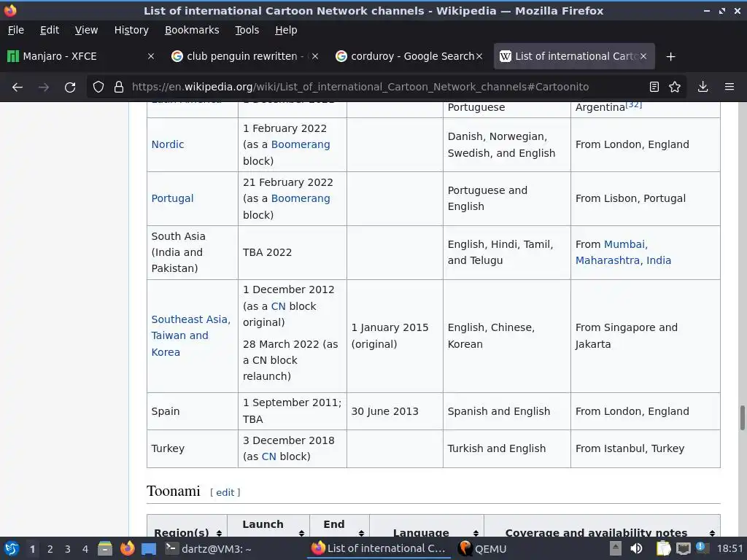The image size is (747, 560).
Task: Follow the CN link in Turkey row
Action: tap(268, 456)
